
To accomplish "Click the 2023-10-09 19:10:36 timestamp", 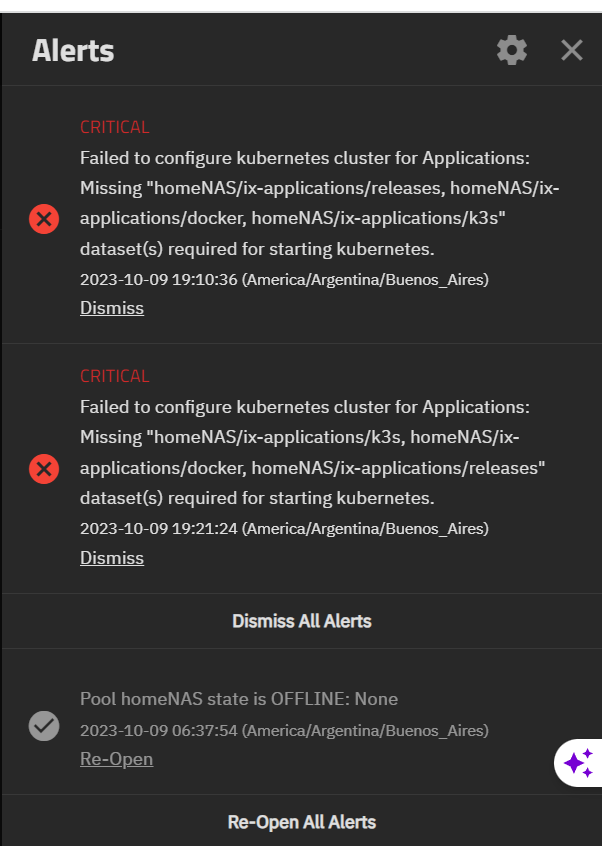I will point(284,279).
